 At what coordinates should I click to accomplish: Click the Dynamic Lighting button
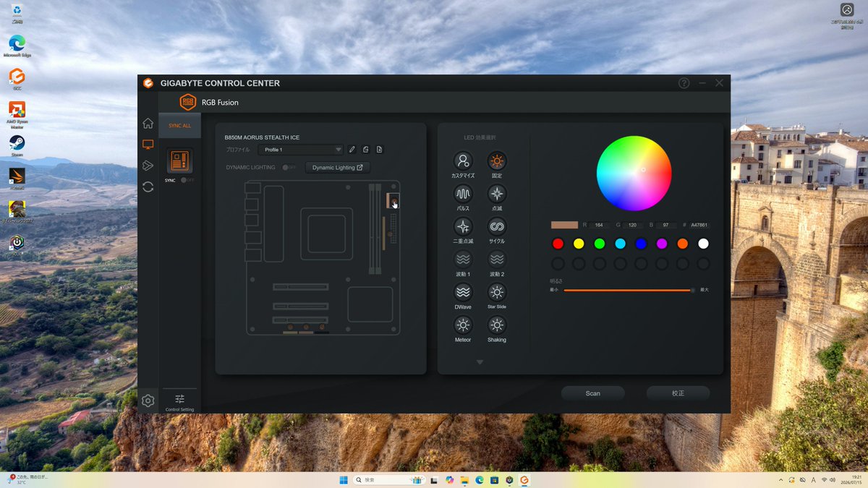338,168
